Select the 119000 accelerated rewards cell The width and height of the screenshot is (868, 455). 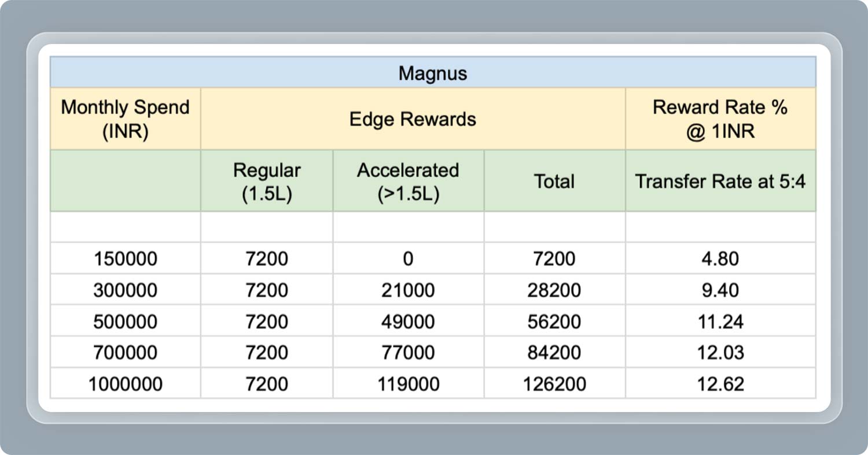(408, 383)
